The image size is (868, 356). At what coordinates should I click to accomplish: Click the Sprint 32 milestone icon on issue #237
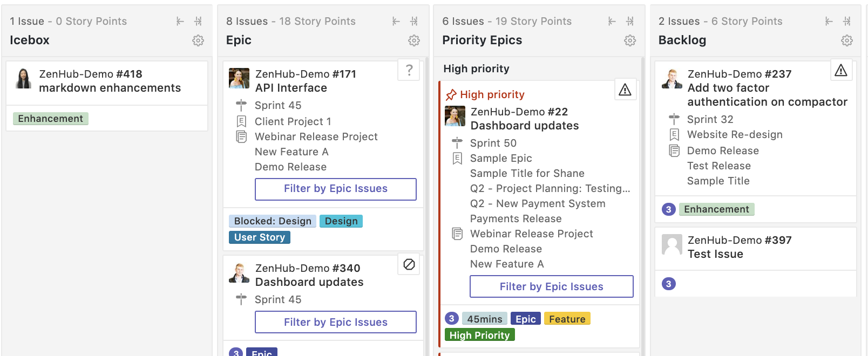[x=674, y=119]
